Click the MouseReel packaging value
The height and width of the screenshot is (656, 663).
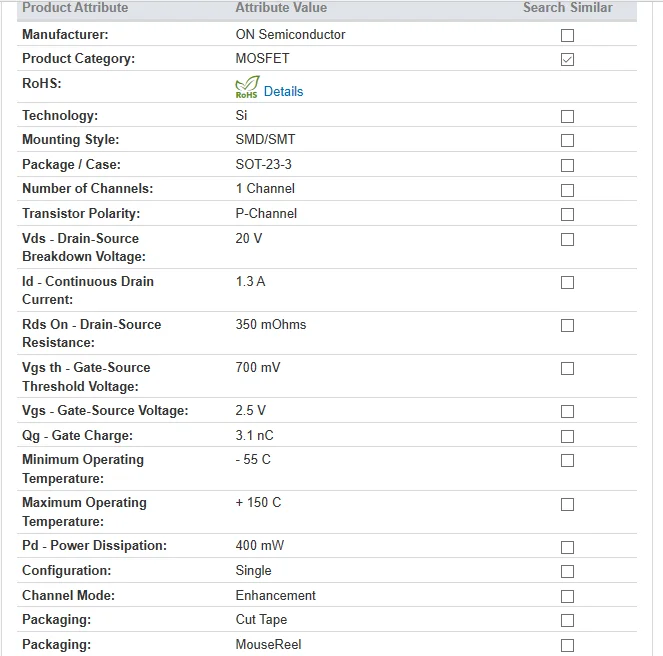pos(268,644)
